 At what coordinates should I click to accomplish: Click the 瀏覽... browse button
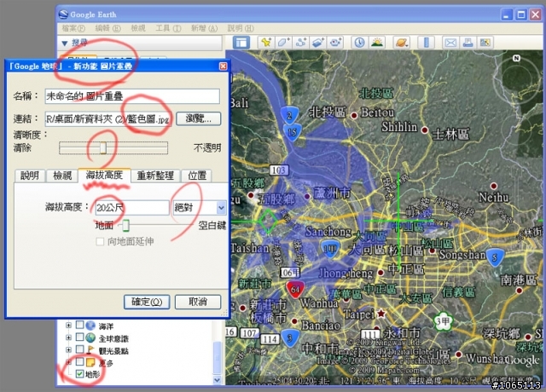[199, 119]
